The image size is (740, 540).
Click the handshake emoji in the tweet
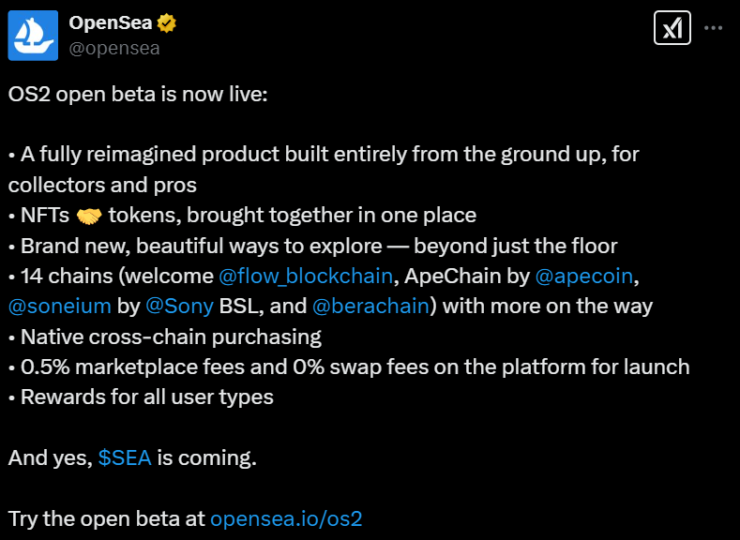pos(89,216)
